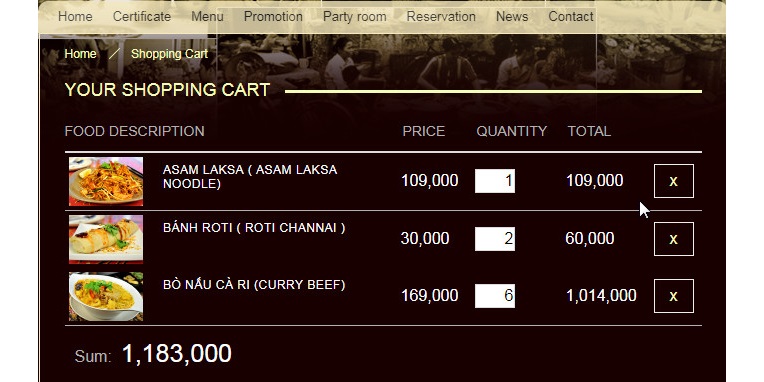
Task: Remove Bánh Roti item with x button
Action: (673, 239)
